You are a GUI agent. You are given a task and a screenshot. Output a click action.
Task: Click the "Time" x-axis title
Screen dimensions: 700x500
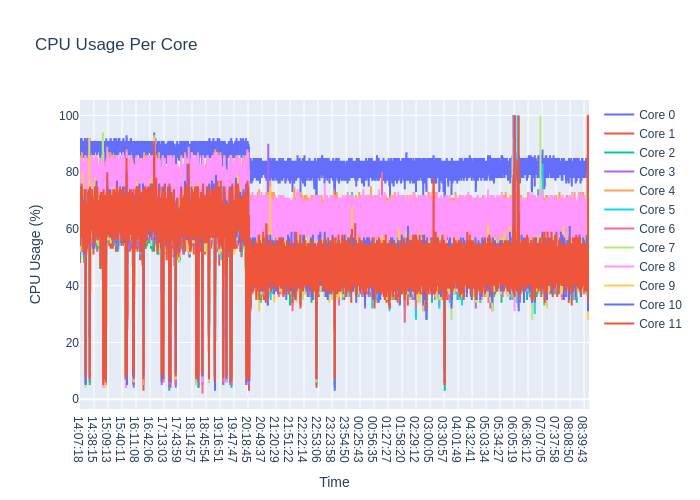(x=334, y=482)
